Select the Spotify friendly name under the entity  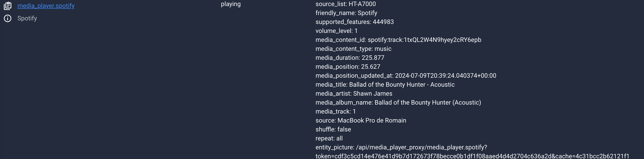pos(27,18)
